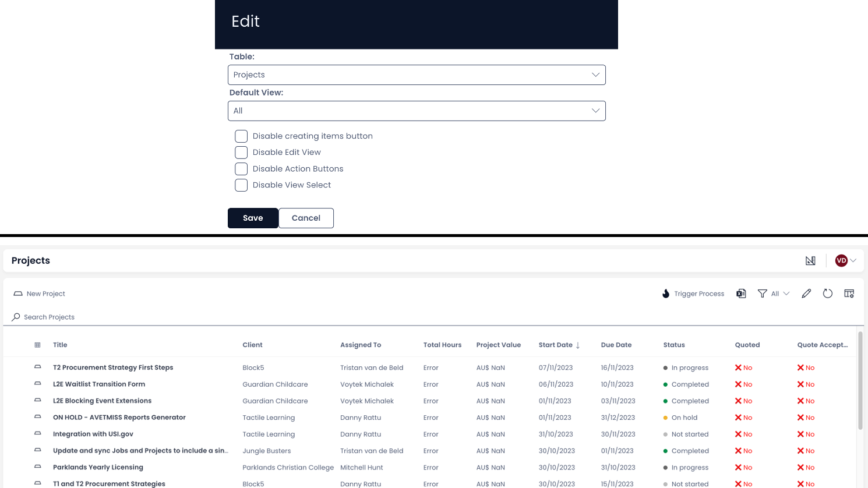868x488 pixels.
Task: Click the row icon for L2E Blocking Event Extensions
Action: coord(38,401)
